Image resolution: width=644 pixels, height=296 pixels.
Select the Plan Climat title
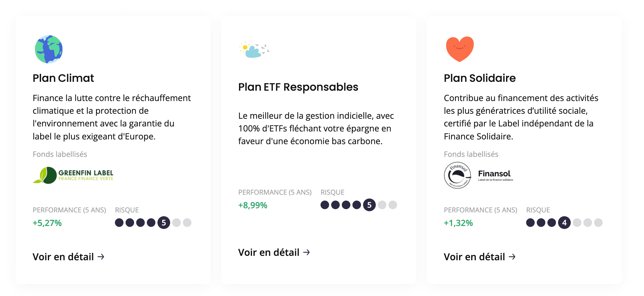coord(63,78)
